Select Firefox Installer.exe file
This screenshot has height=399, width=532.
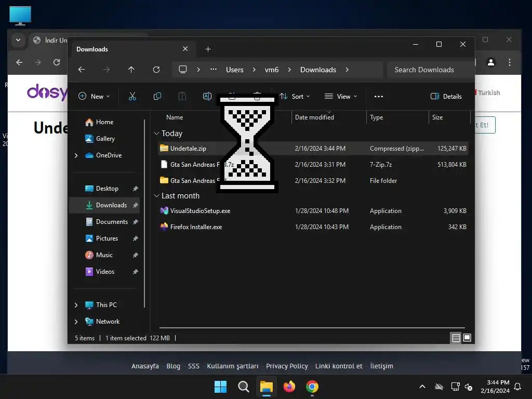pyautogui.click(x=313, y=227)
